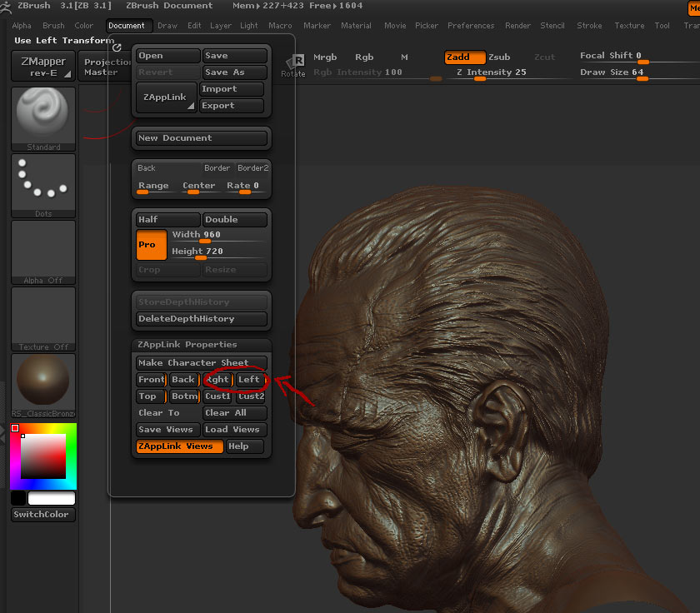Viewport: 700px width, 613px height.
Task: Click the Half document size button
Action: click(167, 220)
